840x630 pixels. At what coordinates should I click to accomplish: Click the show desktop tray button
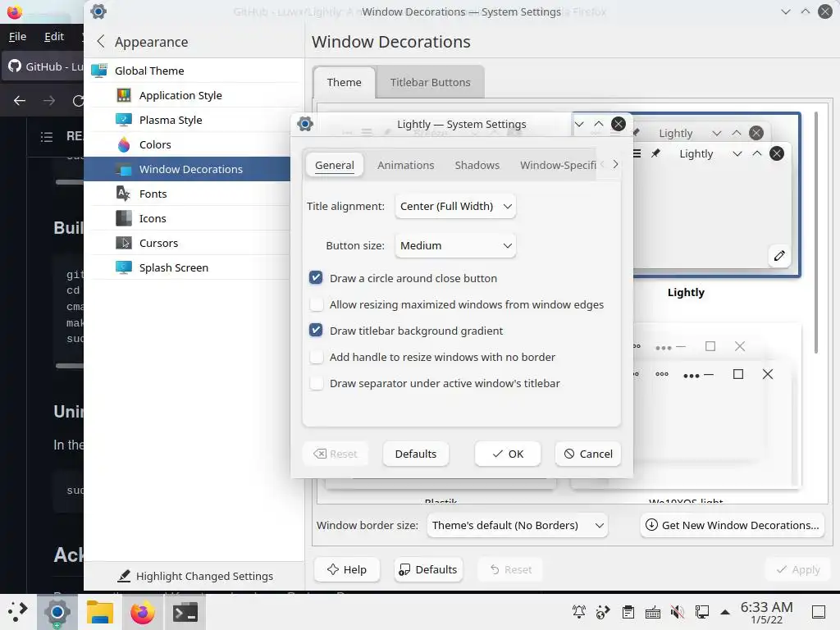819,612
